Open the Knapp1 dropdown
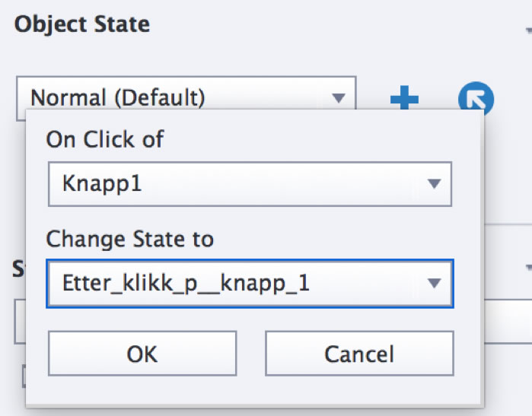The height and width of the screenshot is (416, 532). coord(250,183)
